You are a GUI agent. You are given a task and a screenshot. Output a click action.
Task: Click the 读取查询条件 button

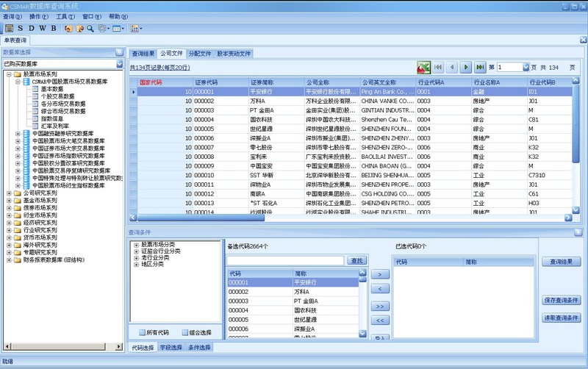[561, 318]
